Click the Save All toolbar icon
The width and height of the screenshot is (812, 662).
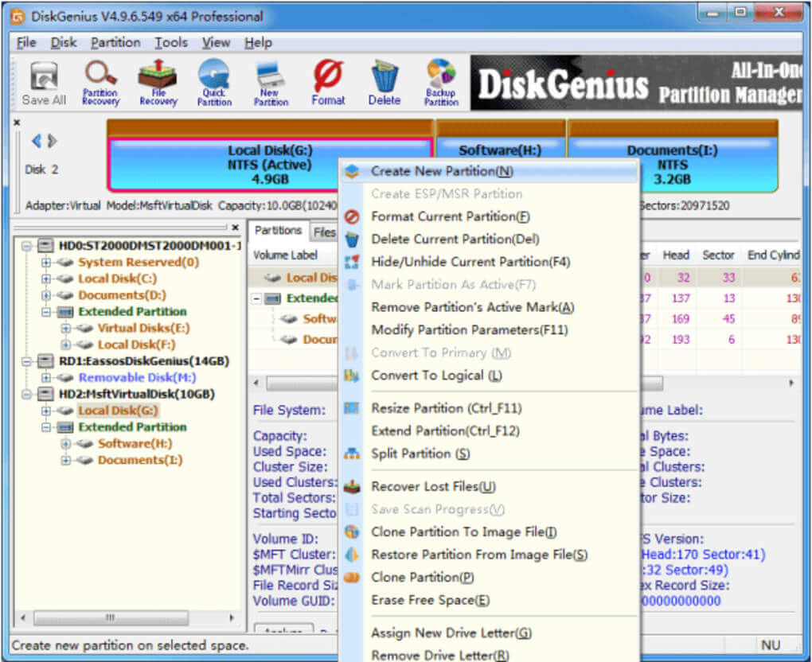pyautogui.click(x=43, y=82)
